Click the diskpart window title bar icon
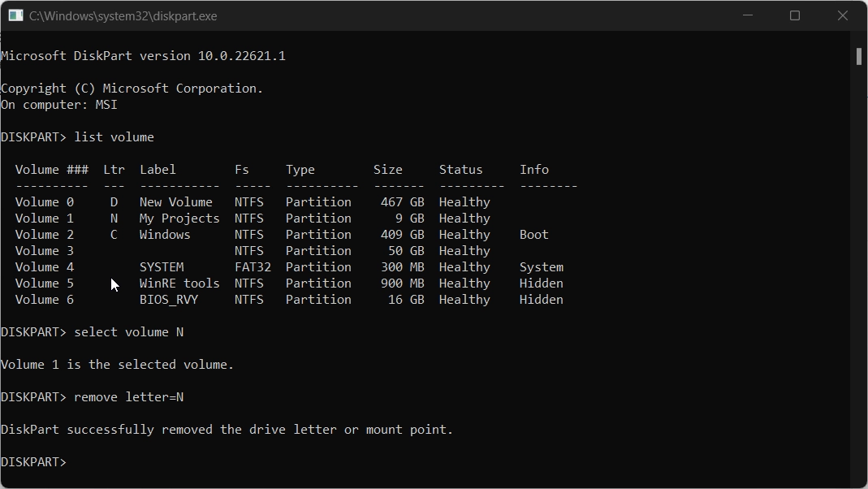Viewport: 868px width, 489px height. [x=15, y=15]
